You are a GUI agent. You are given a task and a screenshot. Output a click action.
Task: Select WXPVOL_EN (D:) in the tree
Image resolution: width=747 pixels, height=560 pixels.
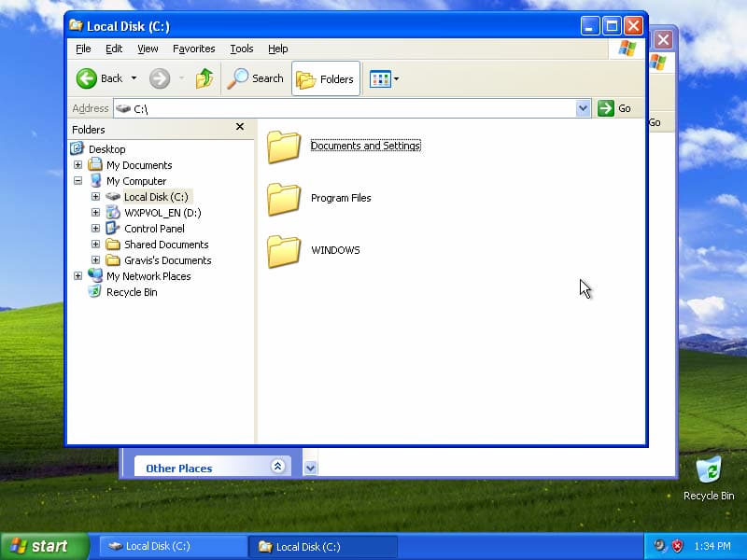pyautogui.click(x=162, y=213)
